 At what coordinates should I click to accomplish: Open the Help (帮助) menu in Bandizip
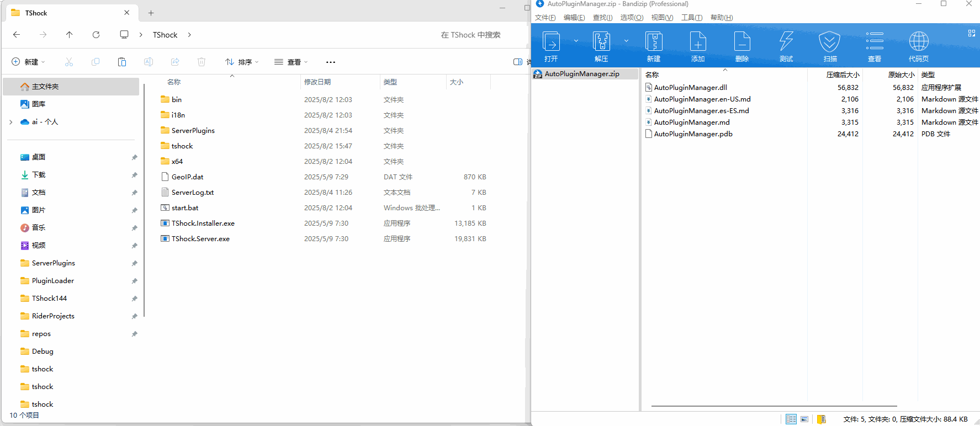pos(722,18)
